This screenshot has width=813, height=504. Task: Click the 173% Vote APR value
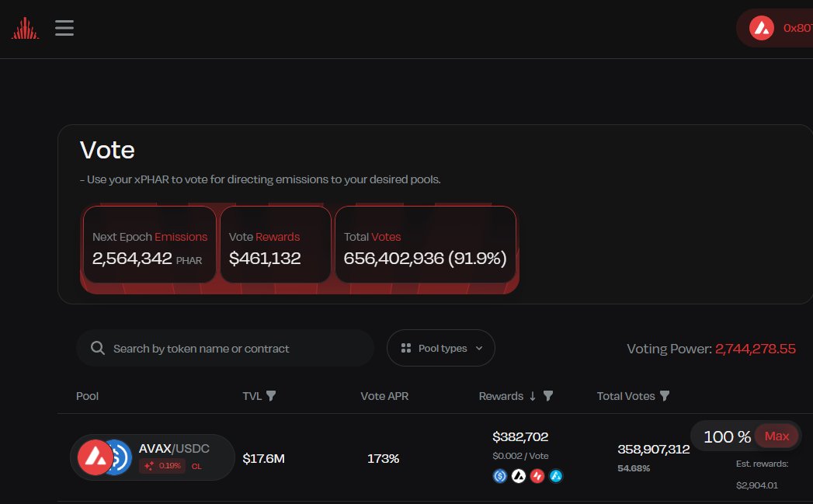click(383, 458)
